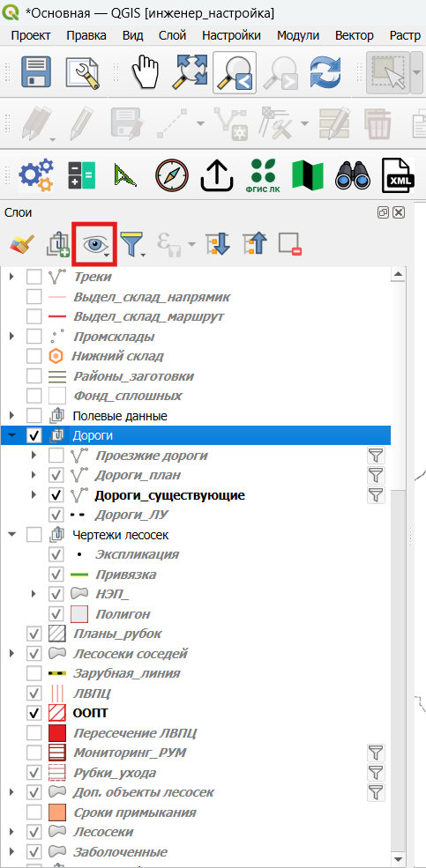
Task: Click the Refresh map icon
Action: point(325,72)
